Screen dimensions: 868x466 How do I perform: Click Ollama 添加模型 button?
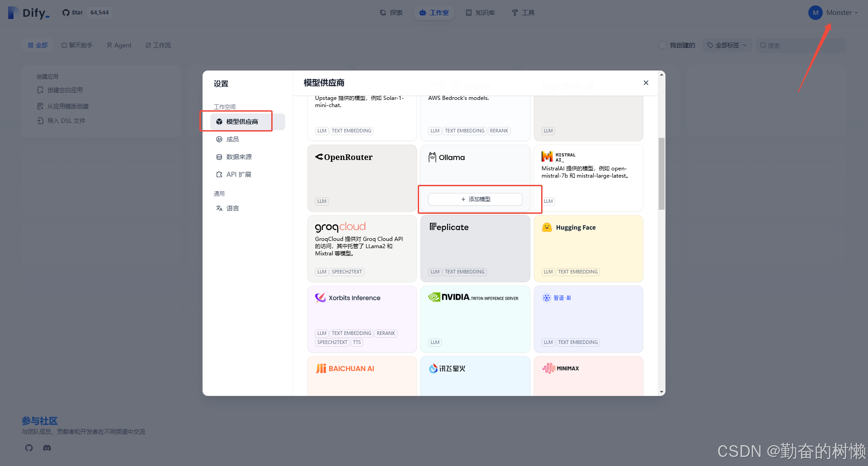(475, 199)
